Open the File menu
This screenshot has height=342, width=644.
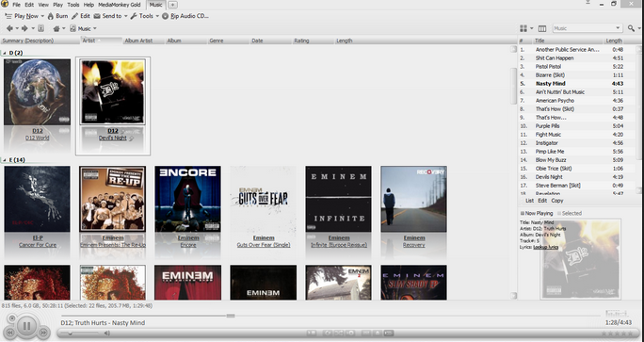16,5
